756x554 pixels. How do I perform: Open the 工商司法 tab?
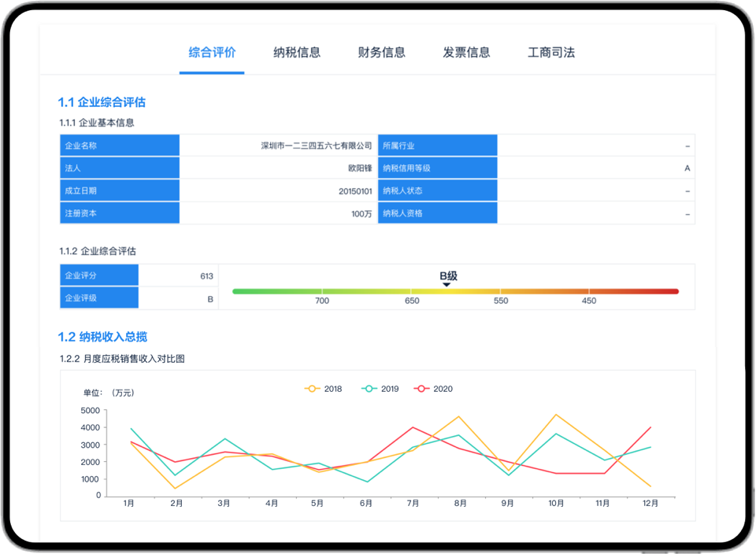551,53
